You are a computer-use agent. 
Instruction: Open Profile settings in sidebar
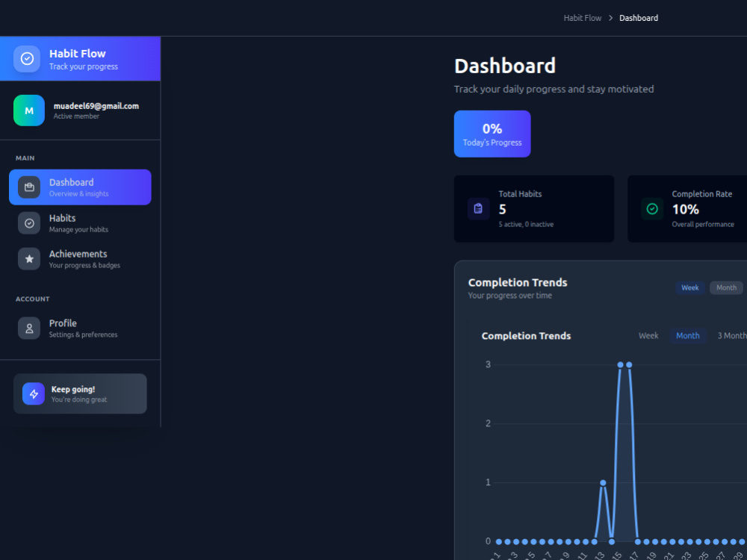(x=80, y=328)
